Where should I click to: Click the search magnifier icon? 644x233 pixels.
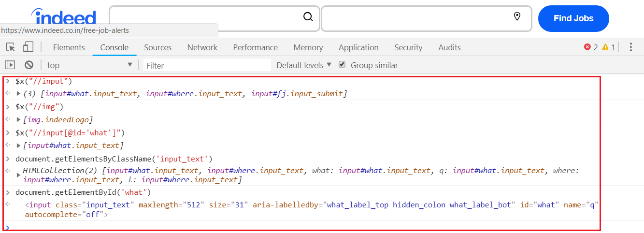click(x=308, y=17)
